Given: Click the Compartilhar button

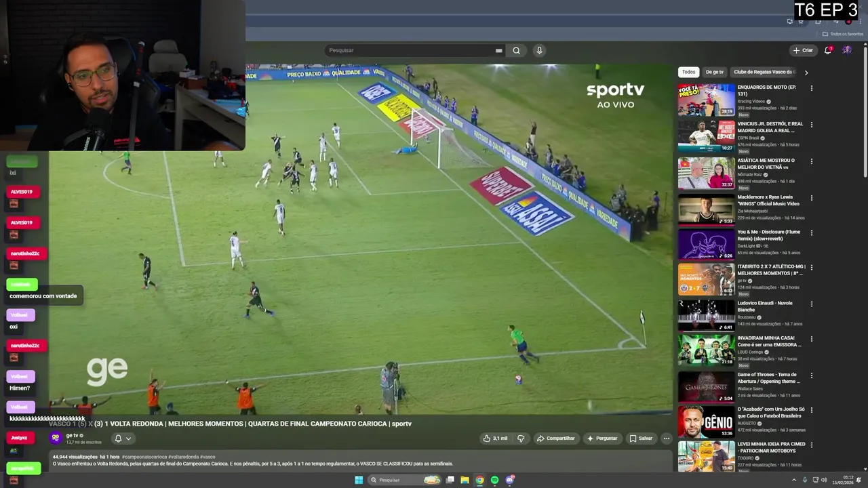Looking at the screenshot, I should (x=555, y=439).
